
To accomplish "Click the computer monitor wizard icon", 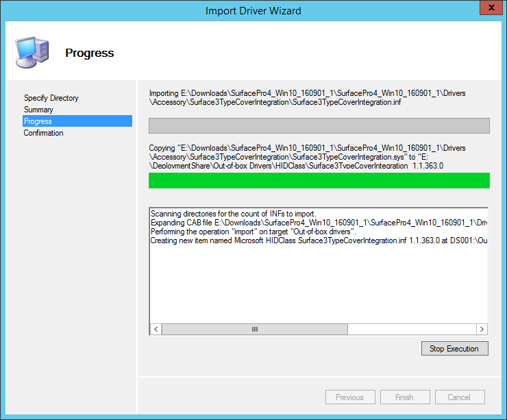I will [x=32, y=52].
